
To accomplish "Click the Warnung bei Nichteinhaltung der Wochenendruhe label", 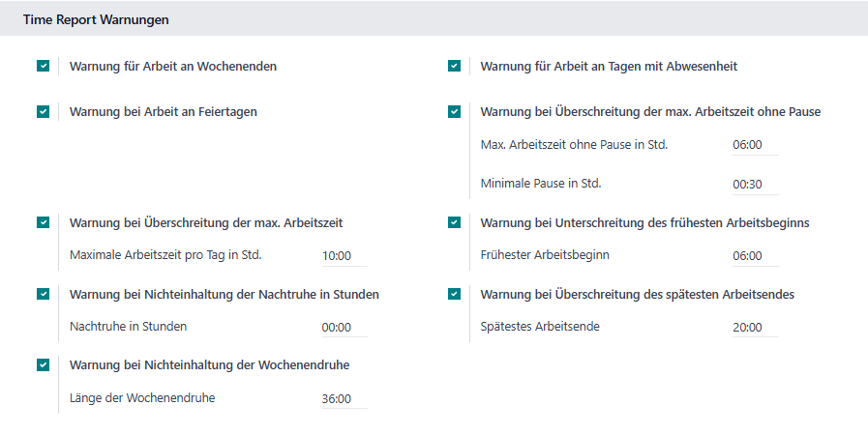I will (x=209, y=364).
